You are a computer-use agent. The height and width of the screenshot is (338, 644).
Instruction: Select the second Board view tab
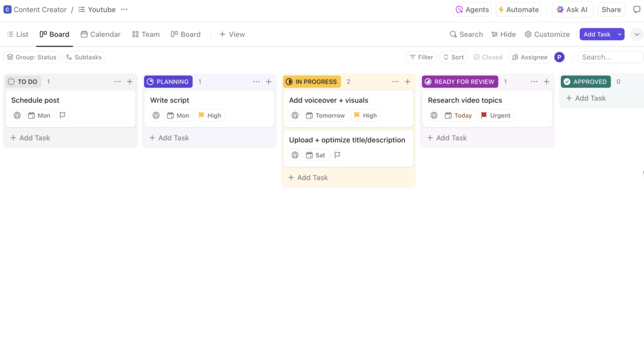tap(186, 34)
